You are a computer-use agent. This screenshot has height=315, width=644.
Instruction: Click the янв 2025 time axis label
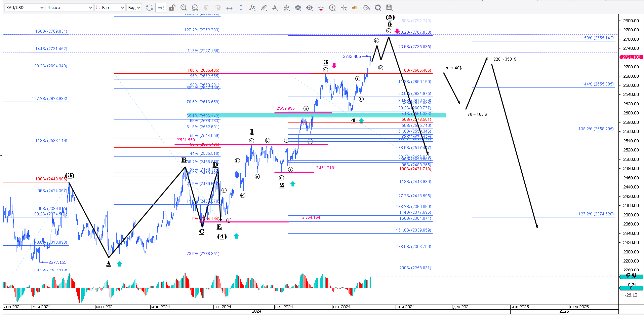point(520,307)
